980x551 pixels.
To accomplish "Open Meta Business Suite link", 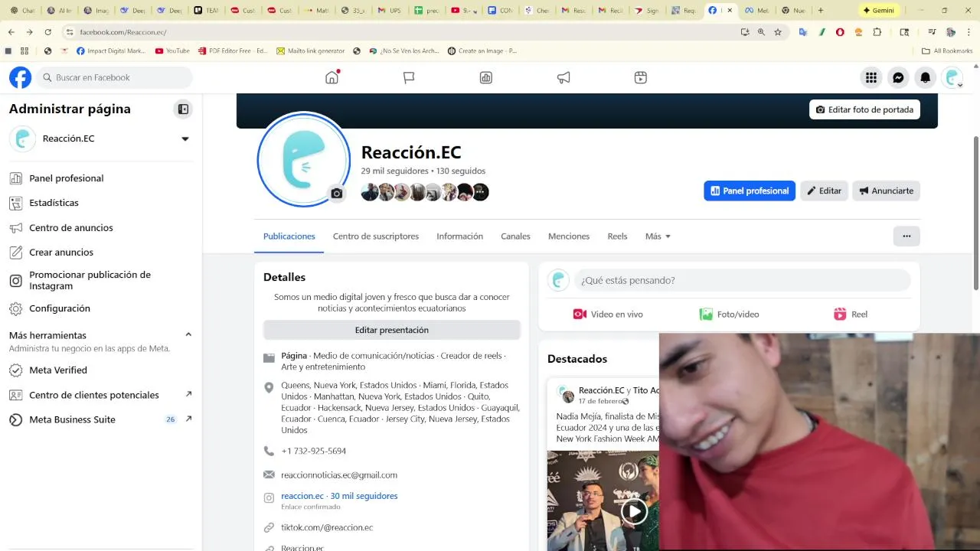I will [100, 419].
